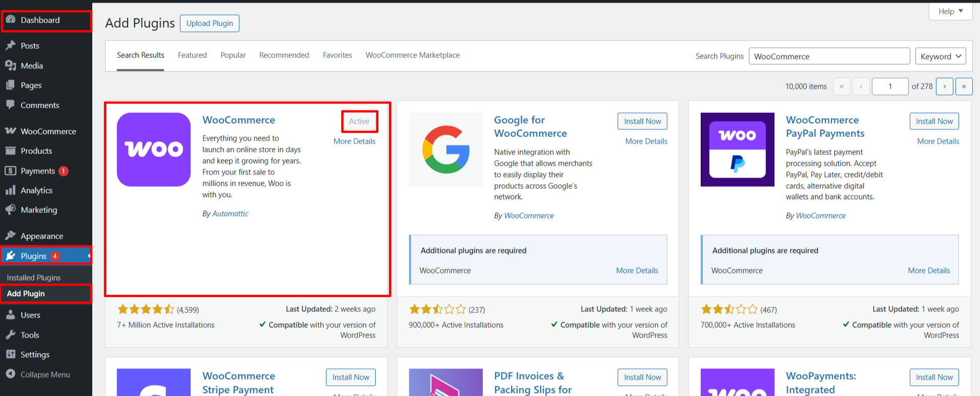980x396 pixels.
Task: Open Media via its sidebar icon
Action: 11,65
